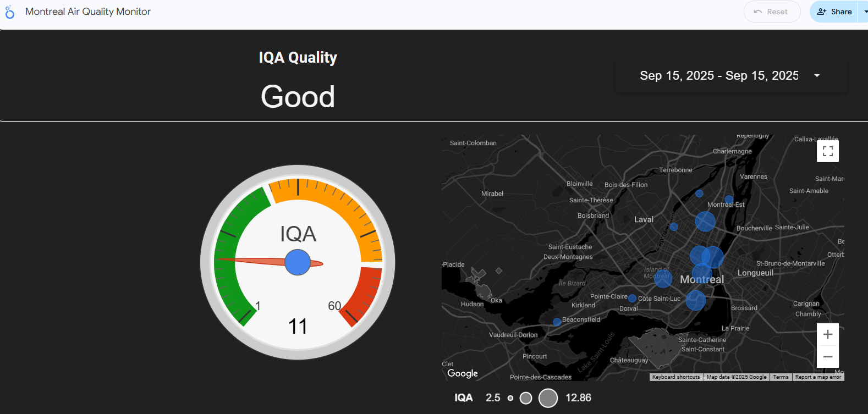This screenshot has width=868, height=414.
Task: Click the smallest legend bubble circle
Action: tap(510, 398)
